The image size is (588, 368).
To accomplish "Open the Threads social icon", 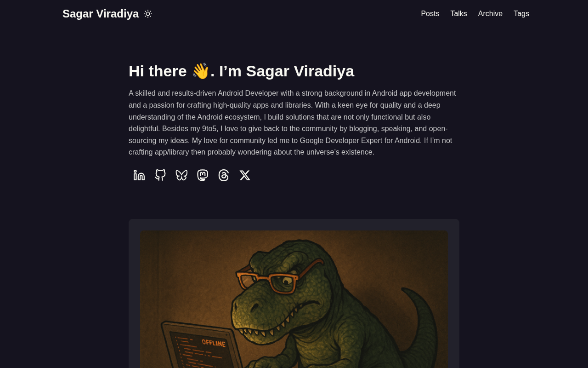I will tap(224, 175).
